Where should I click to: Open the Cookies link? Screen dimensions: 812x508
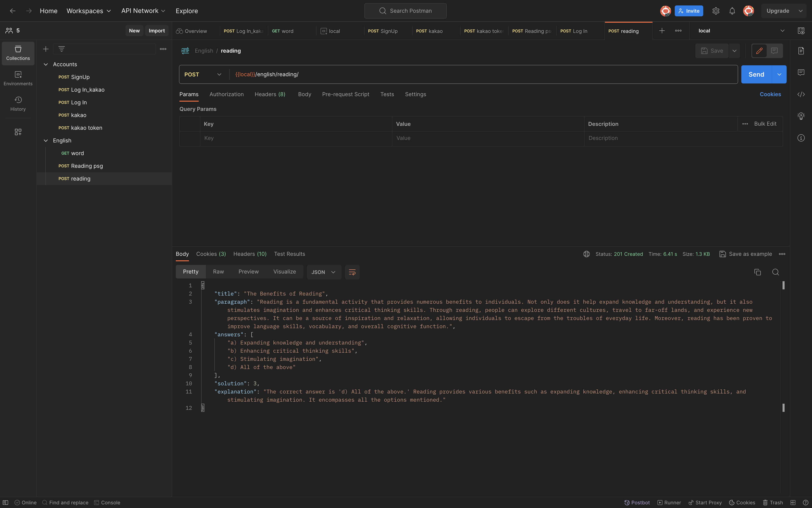pos(770,94)
